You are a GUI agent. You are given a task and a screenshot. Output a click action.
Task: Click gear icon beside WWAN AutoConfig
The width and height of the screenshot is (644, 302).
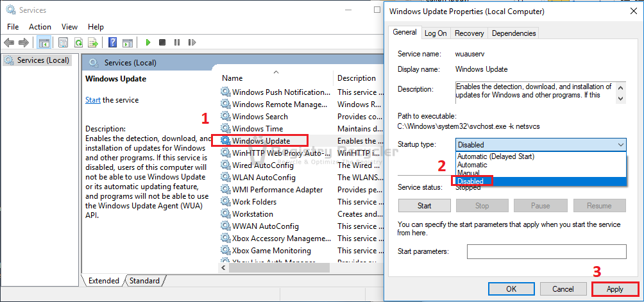pos(226,226)
